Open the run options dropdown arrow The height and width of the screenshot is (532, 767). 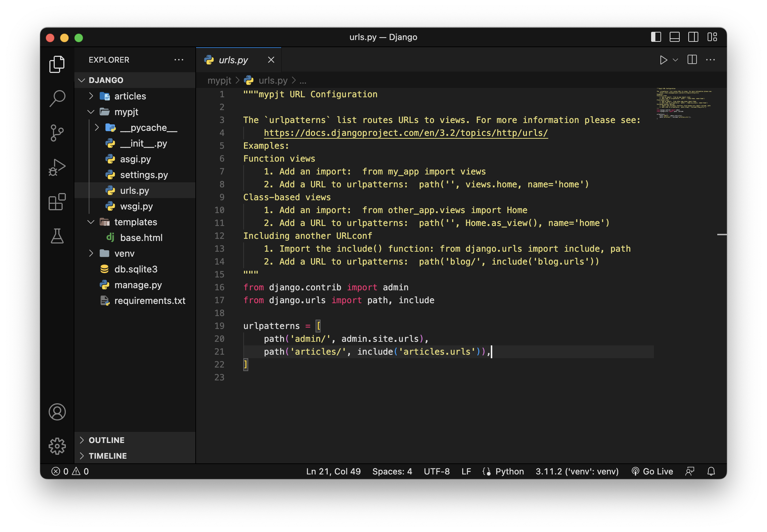click(675, 60)
